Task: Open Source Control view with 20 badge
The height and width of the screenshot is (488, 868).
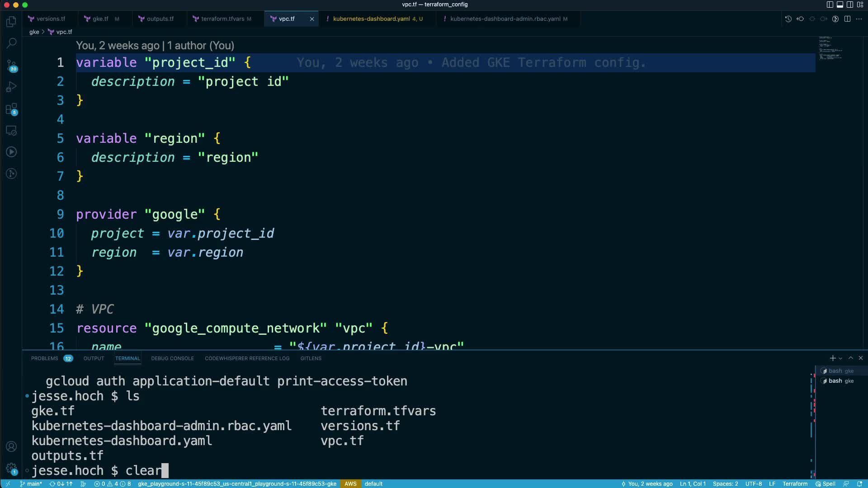Action: [x=11, y=66]
